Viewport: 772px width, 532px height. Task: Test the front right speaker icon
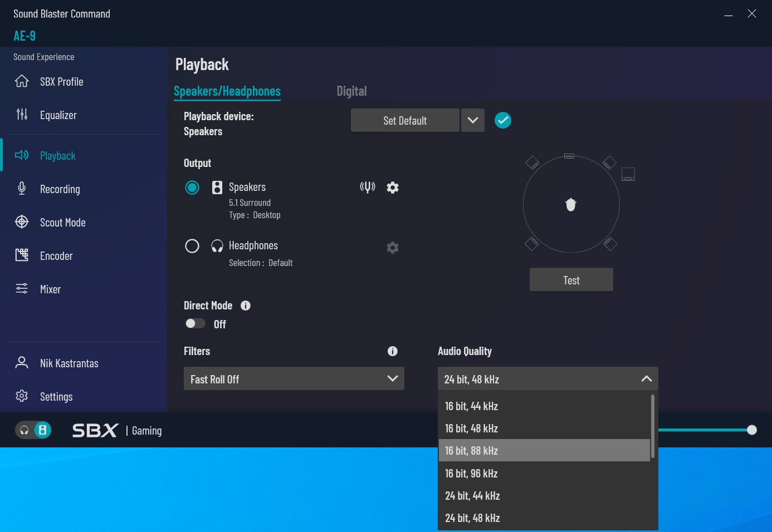click(609, 162)
